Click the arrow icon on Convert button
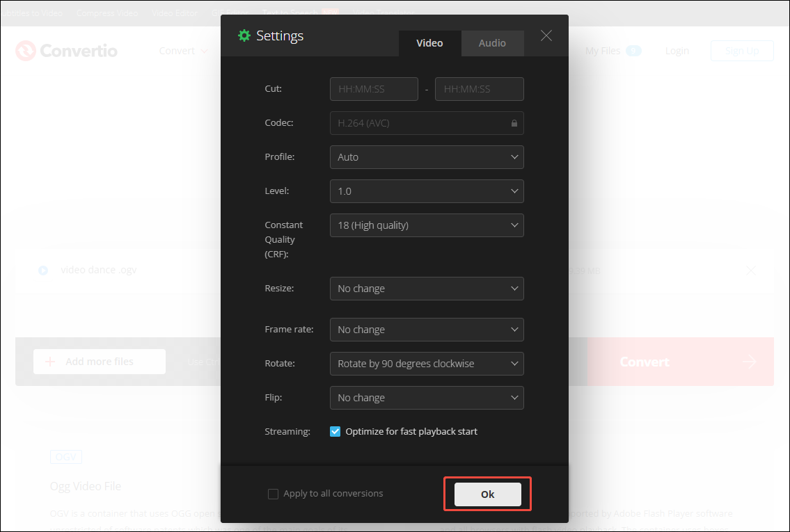 click(750, 362)
